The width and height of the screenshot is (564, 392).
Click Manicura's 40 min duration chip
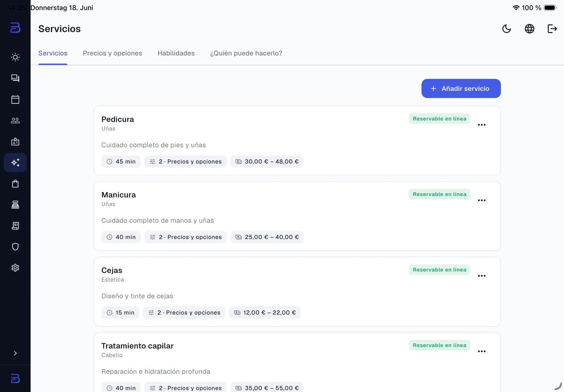click(x=121, y=237)
